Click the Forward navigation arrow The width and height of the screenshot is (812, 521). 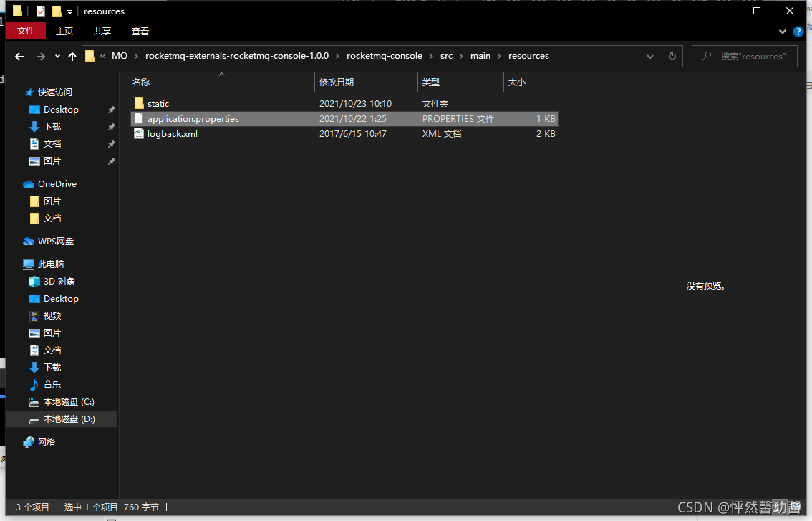[x=40, y=57]
